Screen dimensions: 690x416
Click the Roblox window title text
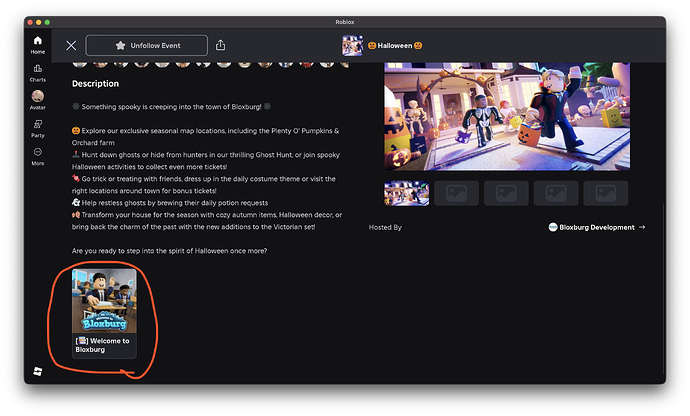coord(345,22)
